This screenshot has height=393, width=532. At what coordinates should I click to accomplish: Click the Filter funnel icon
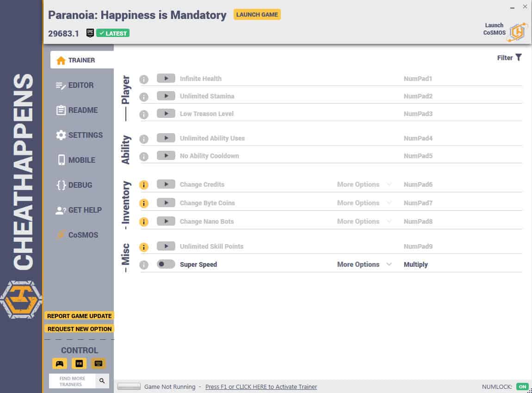pyautogui.click(x=519, y=57)
